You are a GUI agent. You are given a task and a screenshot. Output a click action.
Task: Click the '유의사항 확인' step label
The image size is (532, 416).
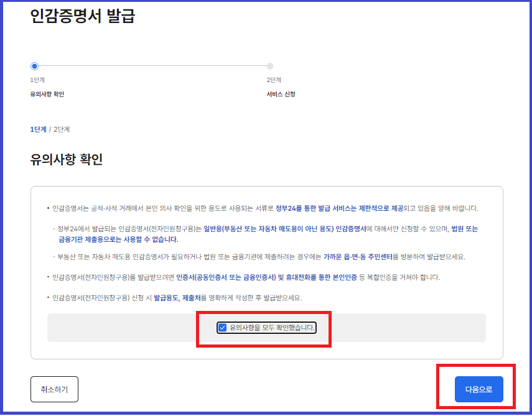click(47, 95)
